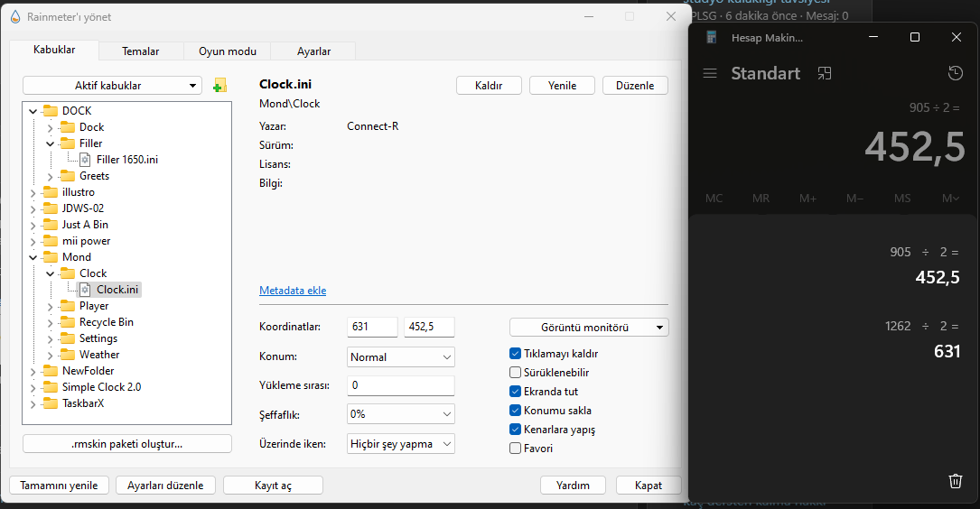Click the Metadata ekle link
Screen dimensions: 980x509
coord(293,291)
